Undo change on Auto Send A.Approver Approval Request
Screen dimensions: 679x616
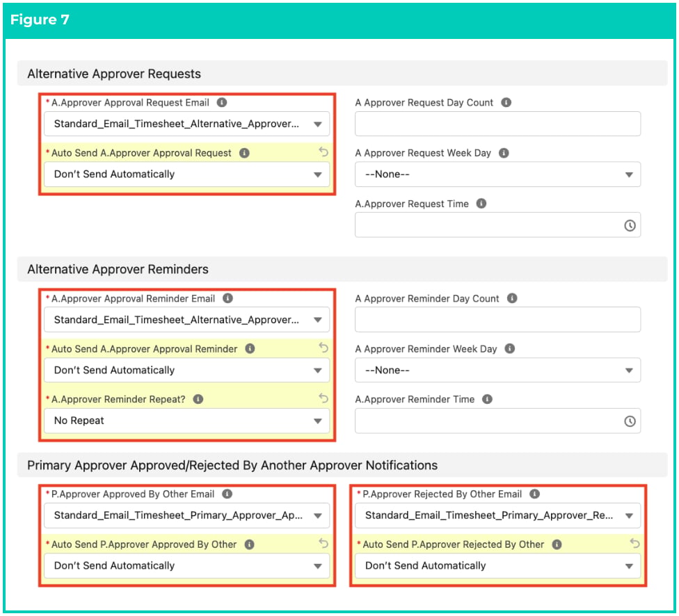click(x=323, y=152)
